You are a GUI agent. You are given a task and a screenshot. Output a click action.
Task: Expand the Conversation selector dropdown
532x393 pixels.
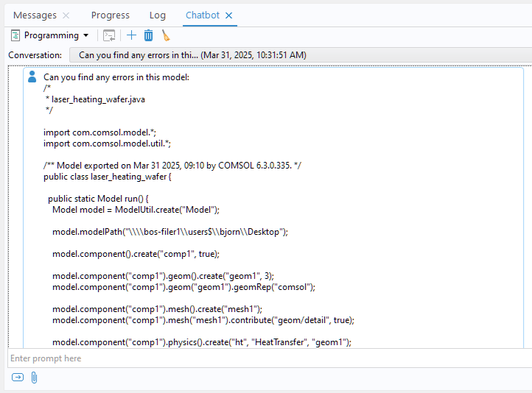300,55
